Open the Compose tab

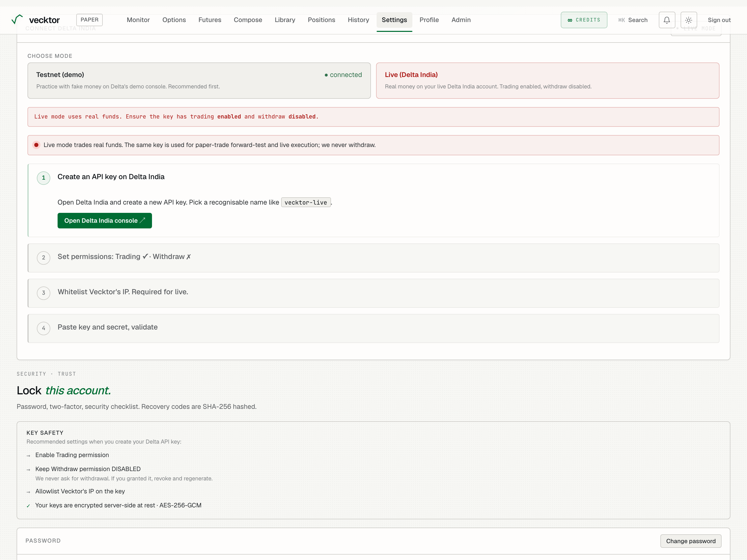click(248, 20)
